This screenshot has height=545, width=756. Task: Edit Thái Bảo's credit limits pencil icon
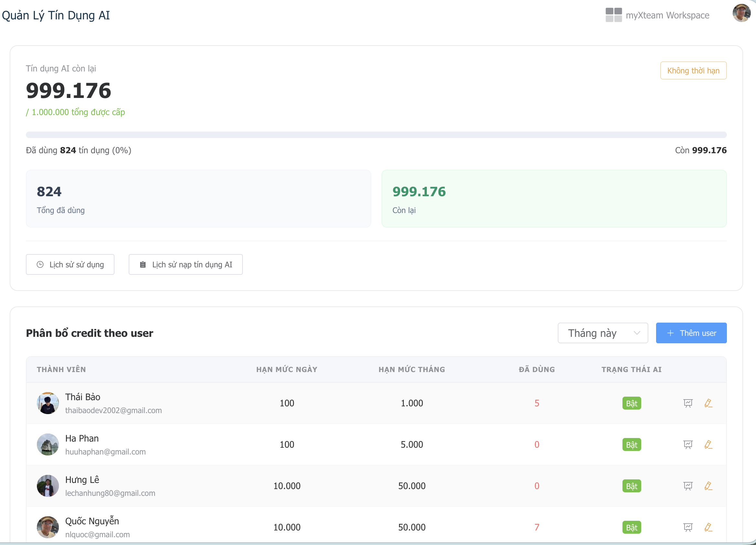pos(708,403)
